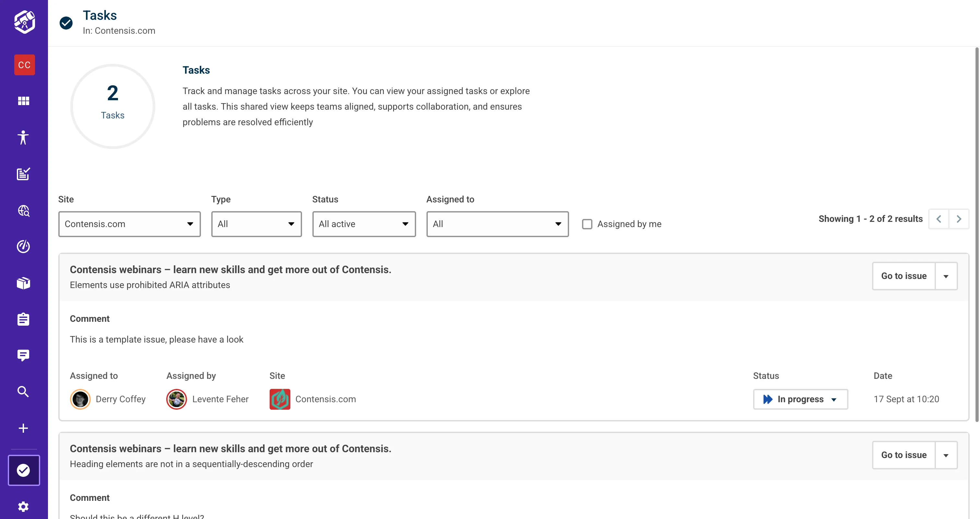Click the checkmark icon beside the Tasks title
Viewport: 980px width, 519px height.
[66, 23]
